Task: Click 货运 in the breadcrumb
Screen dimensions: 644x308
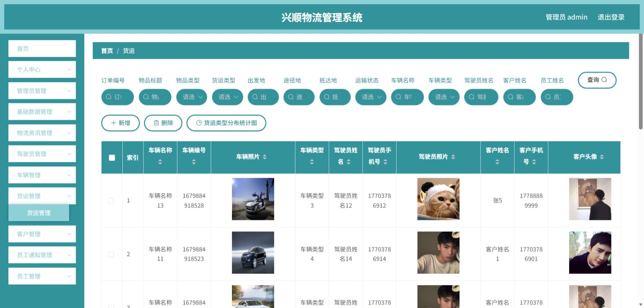Action: click(129, 51)
